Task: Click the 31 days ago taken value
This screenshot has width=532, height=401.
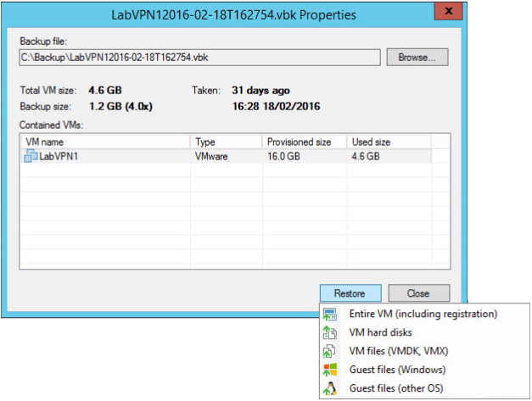Action: tap(260, 91)
